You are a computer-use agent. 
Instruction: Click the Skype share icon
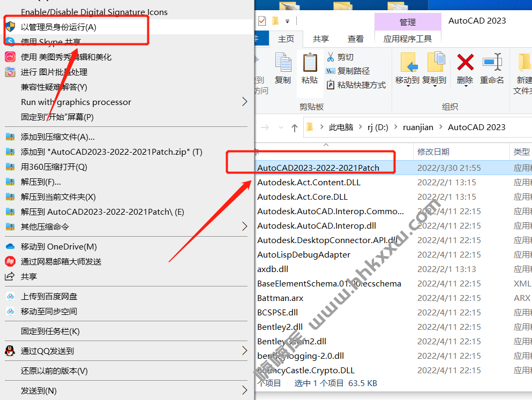point(10,42)
